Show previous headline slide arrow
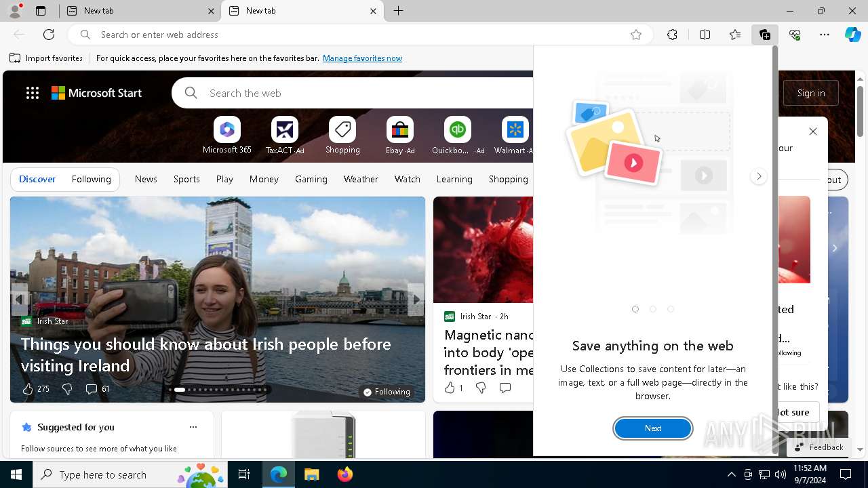Viewport: 868px width, 488px height. click(19, 299)
